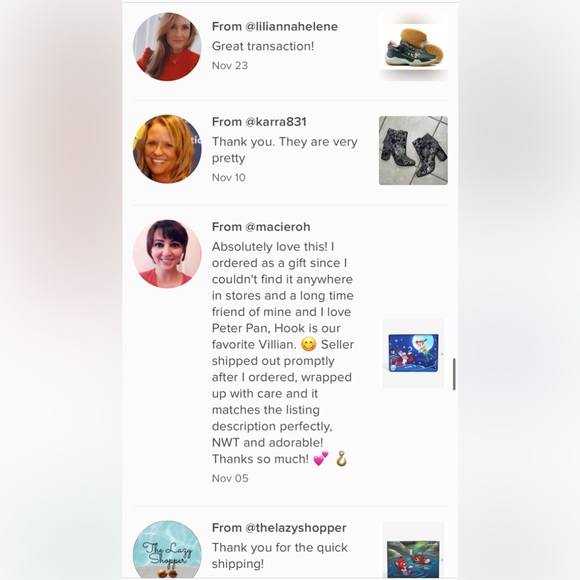Click the pink hearts emoji
Viewport: 580px width, 580px height.
click(x=321, y=459)
